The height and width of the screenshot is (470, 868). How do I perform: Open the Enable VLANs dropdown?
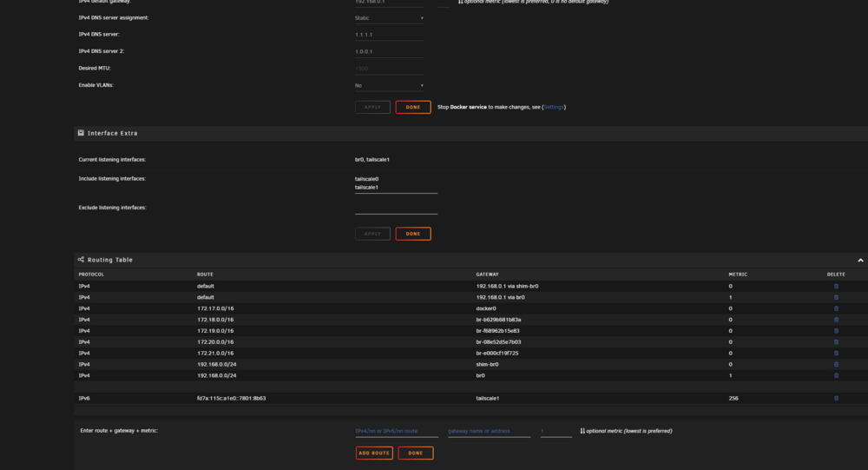click(389, 85)
